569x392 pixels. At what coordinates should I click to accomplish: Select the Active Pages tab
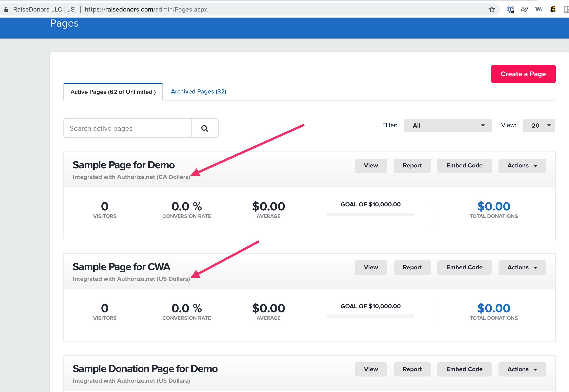113,92
